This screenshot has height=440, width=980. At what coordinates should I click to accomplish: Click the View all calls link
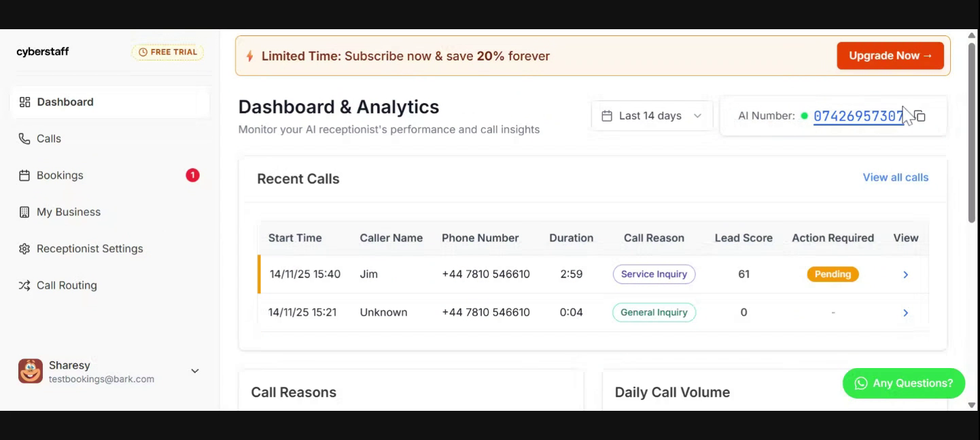[895, 178]
